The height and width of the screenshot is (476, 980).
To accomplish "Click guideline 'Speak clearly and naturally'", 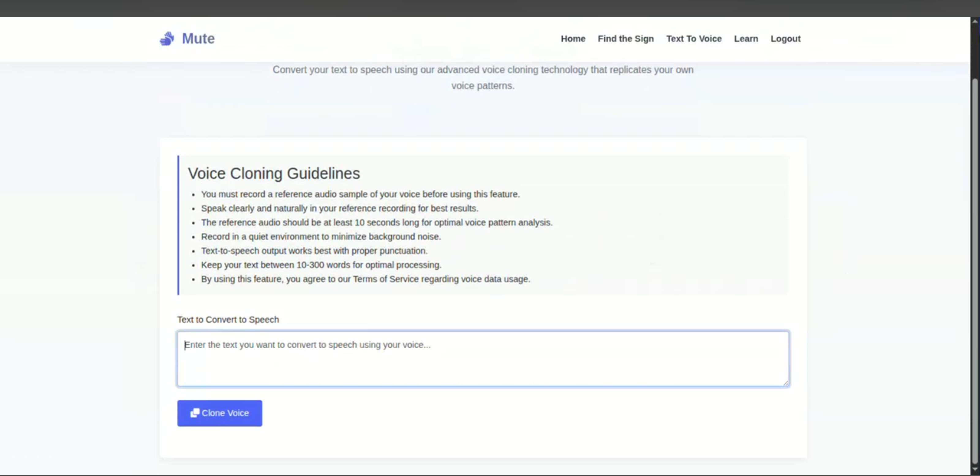I will click(340, 208).
